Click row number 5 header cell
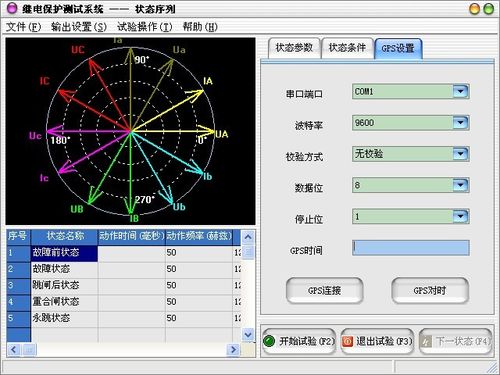Image resolution: width=500 pixels, height=375 pixels. coord(18,318)
